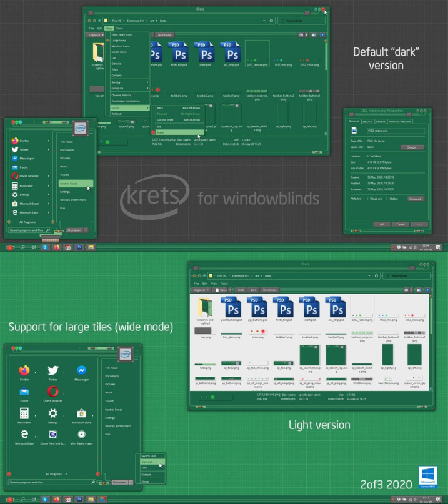Click Shut down in the wide-mode start menu
This screenshot has height=504, width=448.
click(x=119, y=482)
